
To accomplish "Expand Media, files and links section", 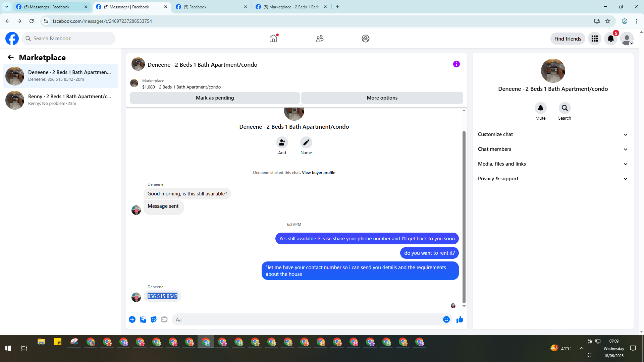I will tap(553, 164).
